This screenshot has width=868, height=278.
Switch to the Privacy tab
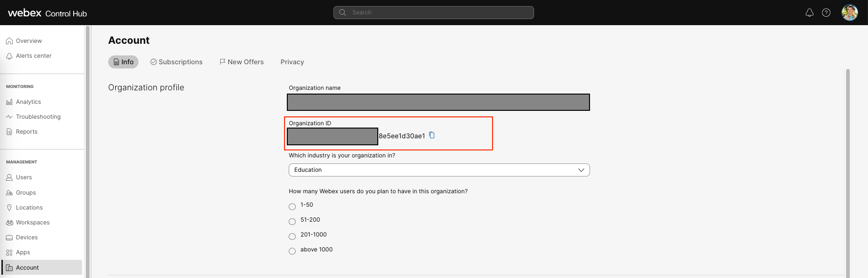292,62
